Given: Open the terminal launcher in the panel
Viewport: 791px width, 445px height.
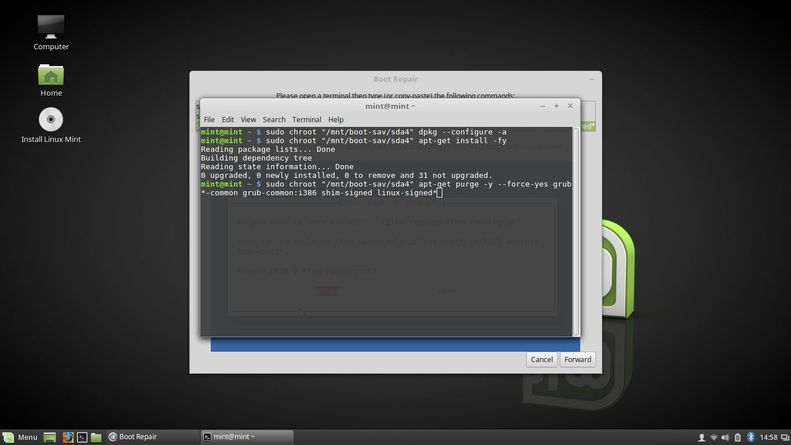Looking at the screenshot, I should tap(82, 437).
